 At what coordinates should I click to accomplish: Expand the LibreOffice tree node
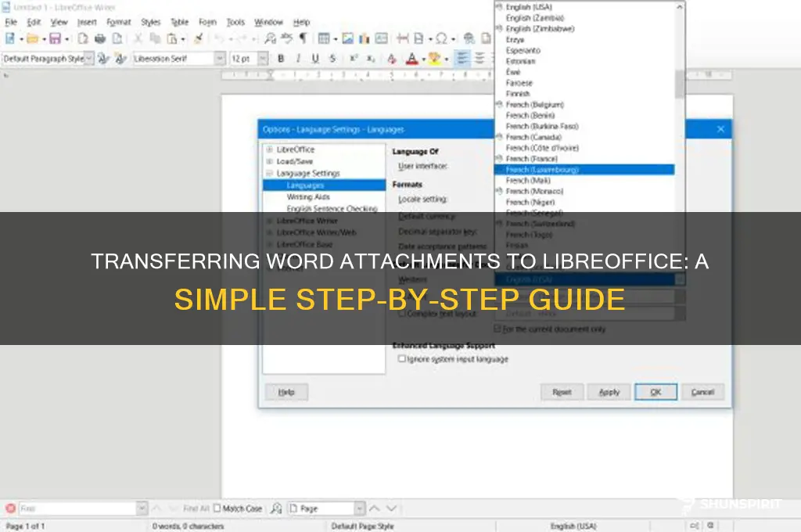269,149
